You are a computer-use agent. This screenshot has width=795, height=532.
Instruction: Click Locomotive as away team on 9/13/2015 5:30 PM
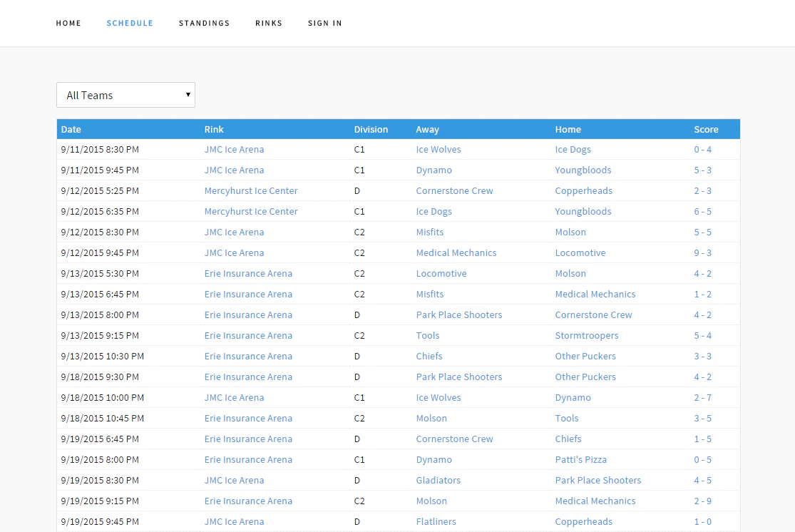tap(441, 273)
